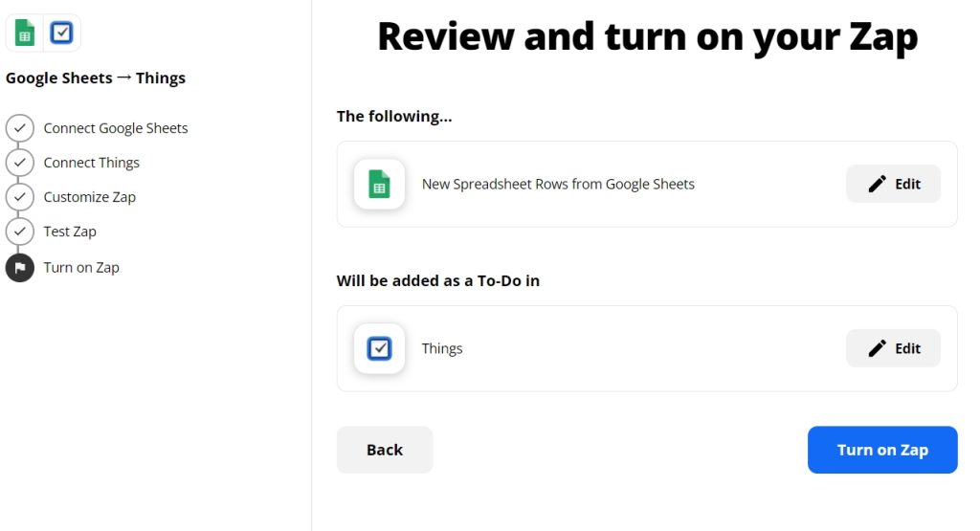Viewport: 980px width, 531px height.
Task: Open the Connect Things step
Action: click(91, 163)
